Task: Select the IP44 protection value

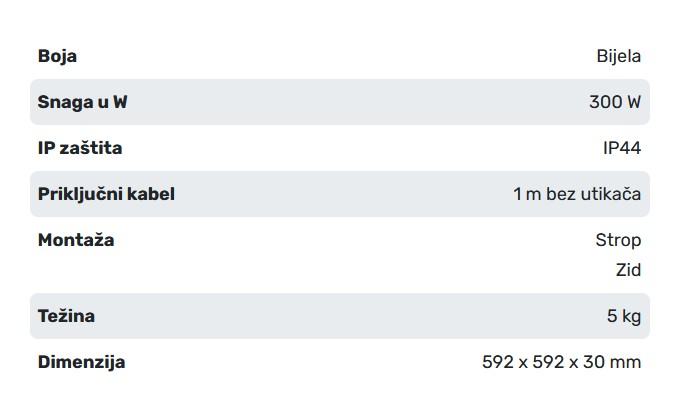Action: (x=621, y=148)
